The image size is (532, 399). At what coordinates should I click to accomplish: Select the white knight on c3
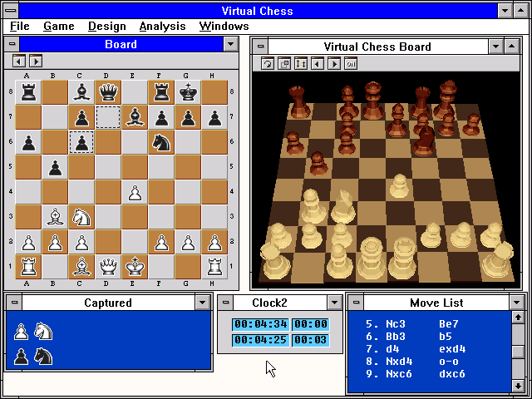[x=81, y=217]
